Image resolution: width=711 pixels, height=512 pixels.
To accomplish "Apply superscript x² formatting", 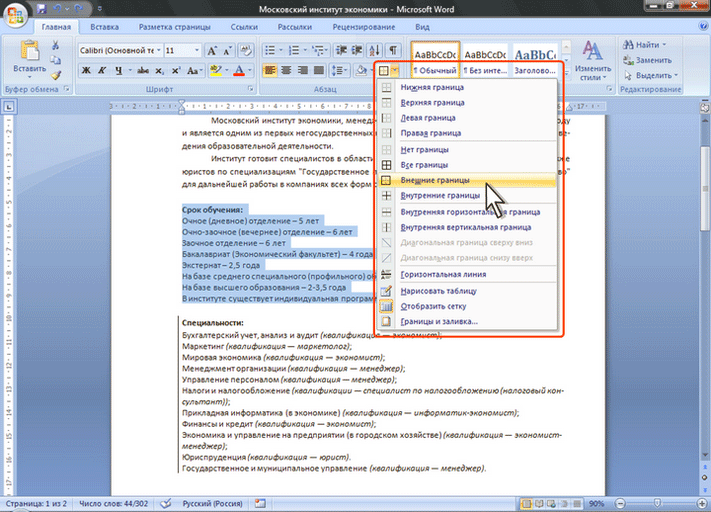I will (175, 71).
